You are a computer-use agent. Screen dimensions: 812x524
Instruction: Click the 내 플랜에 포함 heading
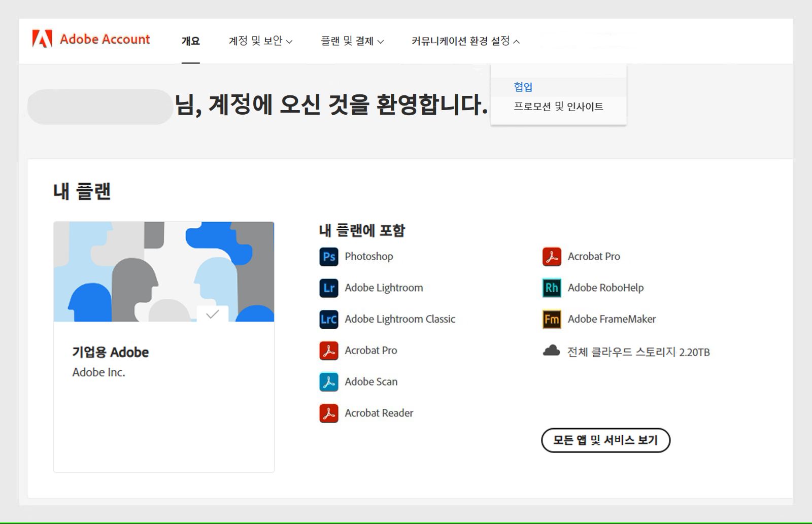point(362,231)
